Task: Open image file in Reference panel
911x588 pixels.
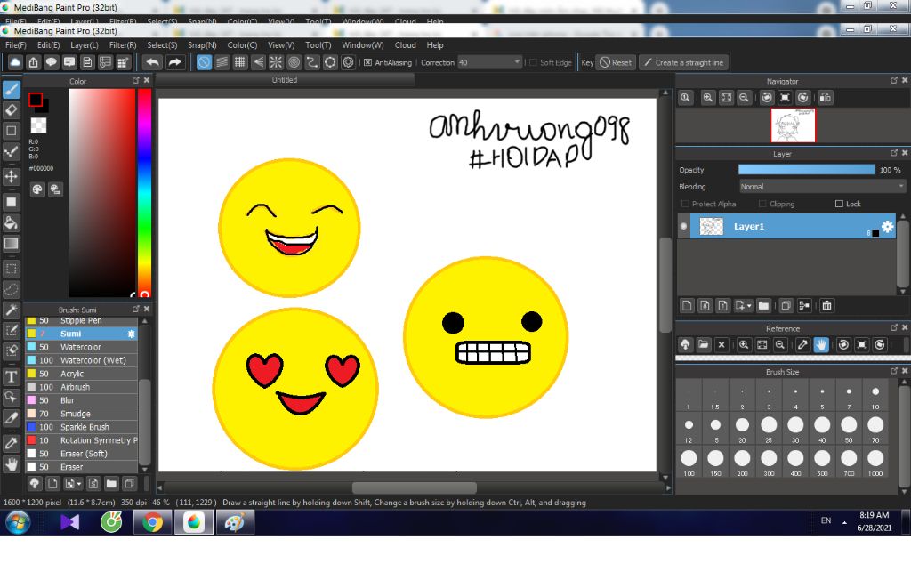Action: (x=704, y=344)
